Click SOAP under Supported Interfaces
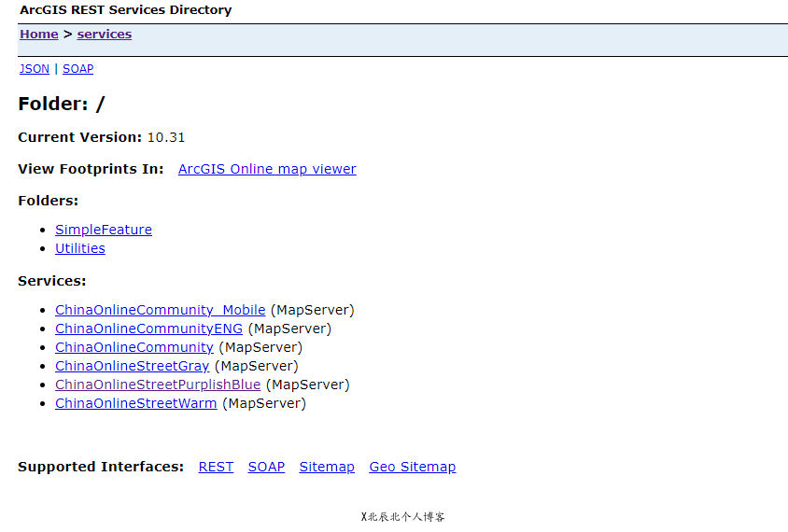The width and height of the screenshot is (788, 532). 266,467
